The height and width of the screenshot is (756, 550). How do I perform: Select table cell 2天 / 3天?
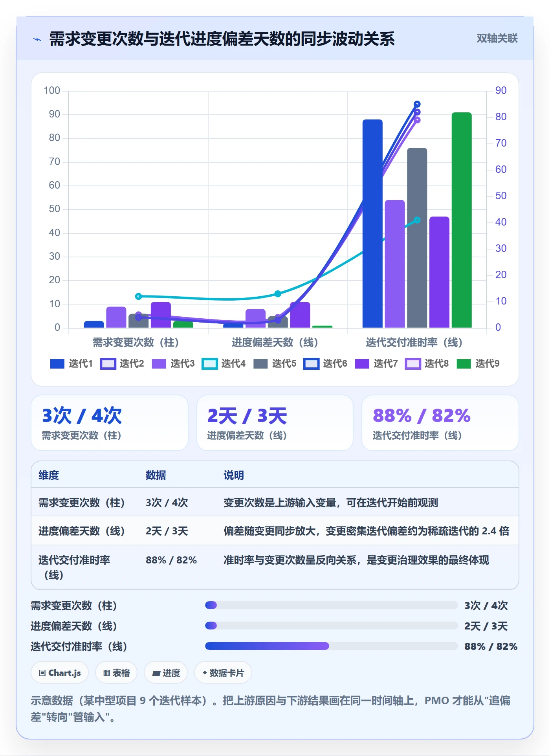(x=167, y=531)
